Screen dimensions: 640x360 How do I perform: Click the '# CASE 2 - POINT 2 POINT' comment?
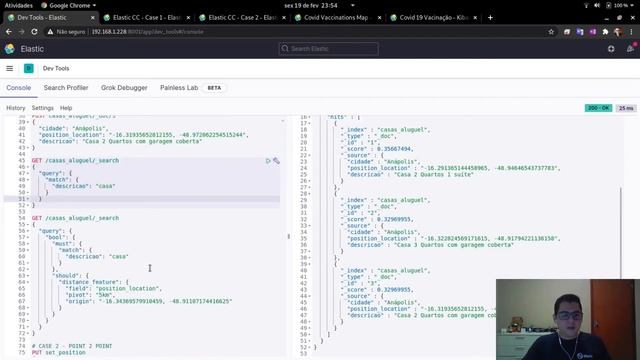tap(72, 346)
